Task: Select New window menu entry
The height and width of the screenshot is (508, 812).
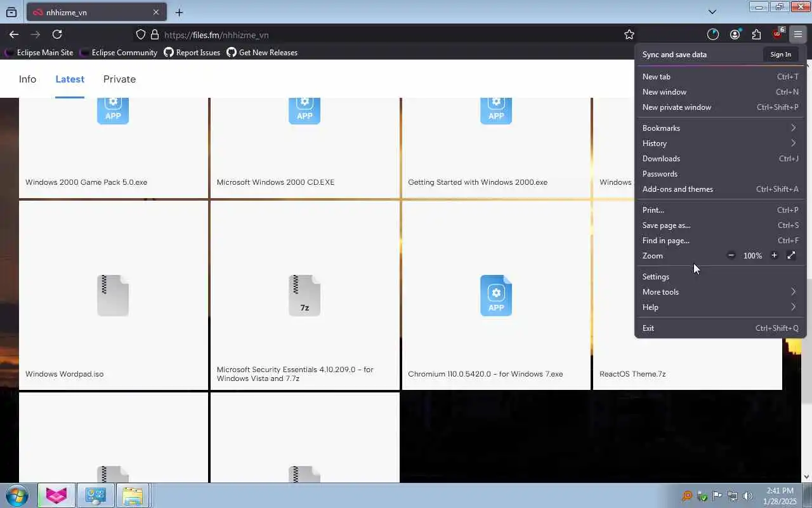Action: coord(720,91)
